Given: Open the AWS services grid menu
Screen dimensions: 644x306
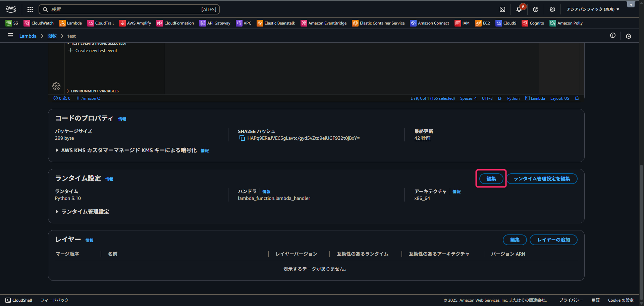Looking at the screenshot, I should (30, 9).
